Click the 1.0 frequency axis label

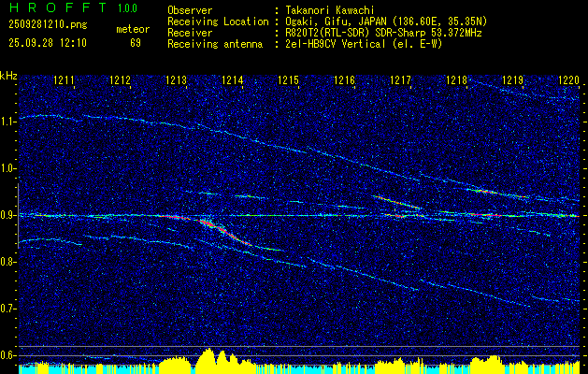pos(7,169)
